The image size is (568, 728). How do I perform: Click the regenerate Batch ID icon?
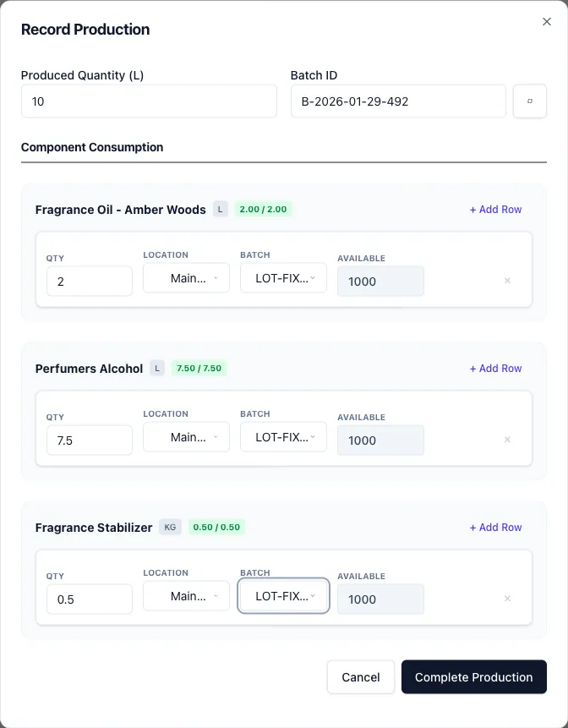[530, 101]
